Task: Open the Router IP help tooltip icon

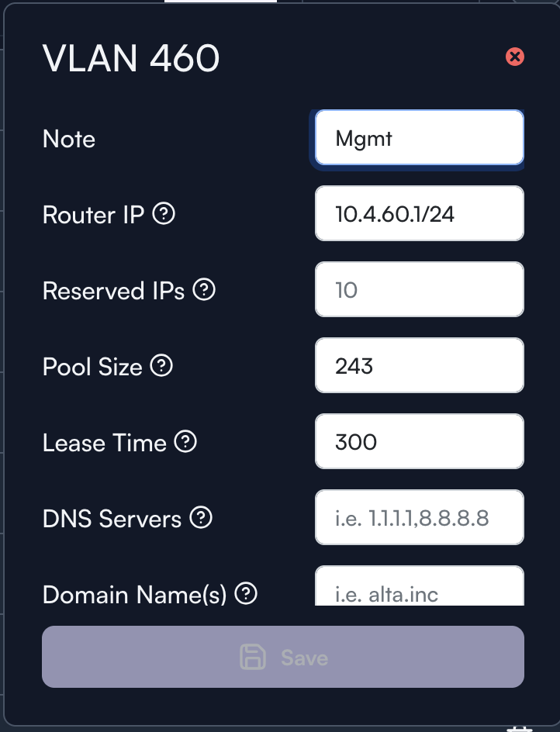Action: [164, 214]
